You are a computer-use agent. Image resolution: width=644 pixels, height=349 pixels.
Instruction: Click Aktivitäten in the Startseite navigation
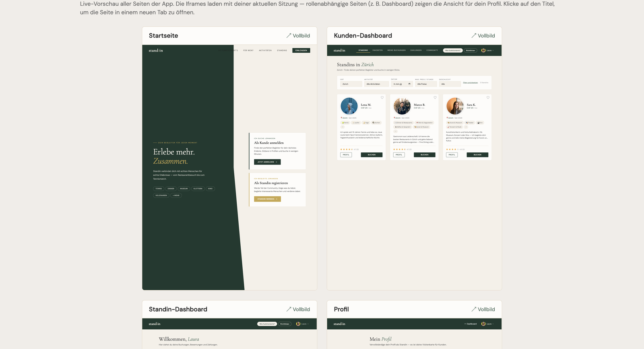tap(265, 51)
